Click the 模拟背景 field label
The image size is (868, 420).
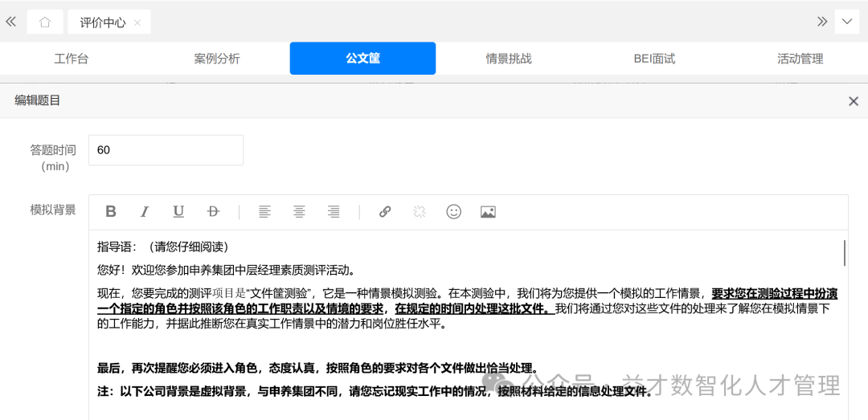(x=53, y=210)
